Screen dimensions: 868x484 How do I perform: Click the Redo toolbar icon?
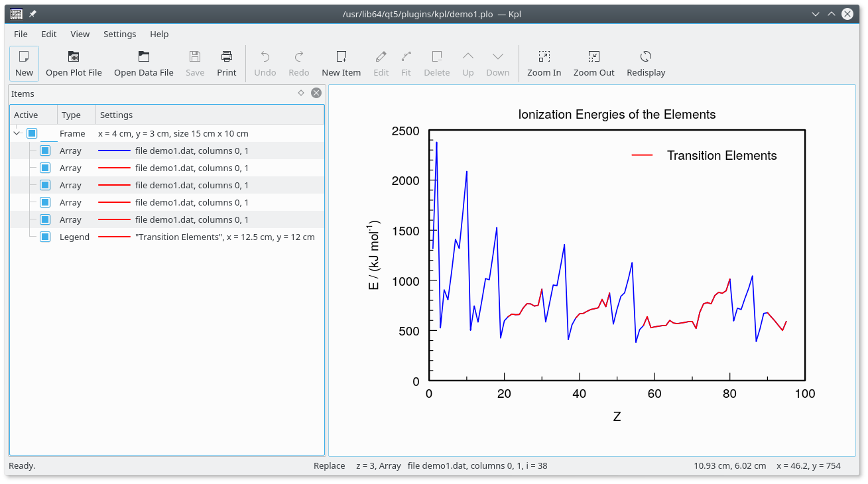tap(299, 64)
